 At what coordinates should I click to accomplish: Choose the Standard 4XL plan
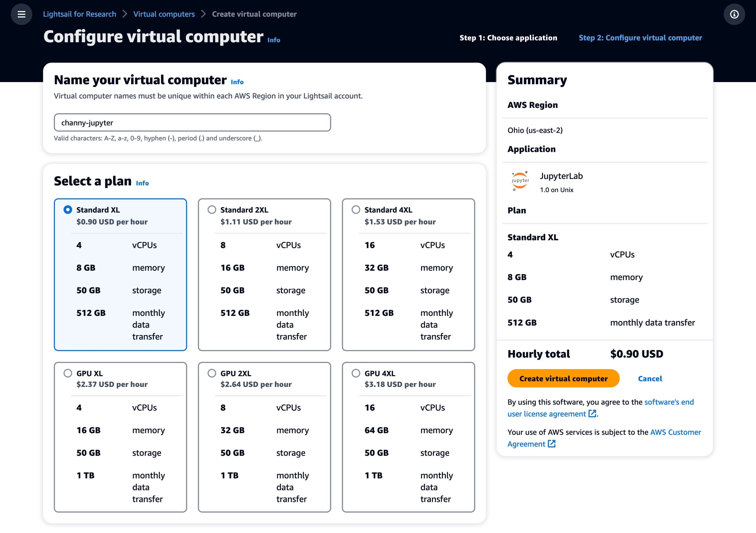(356, 210)
